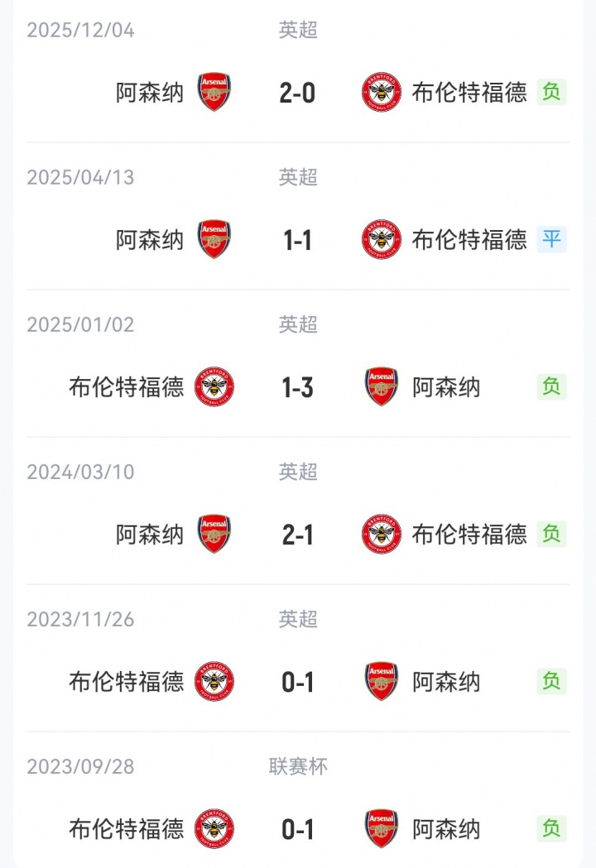596x868 pixels.
Task: Tap Brentford crest in the 2023/11/26 match
Action: pos(214,681)
